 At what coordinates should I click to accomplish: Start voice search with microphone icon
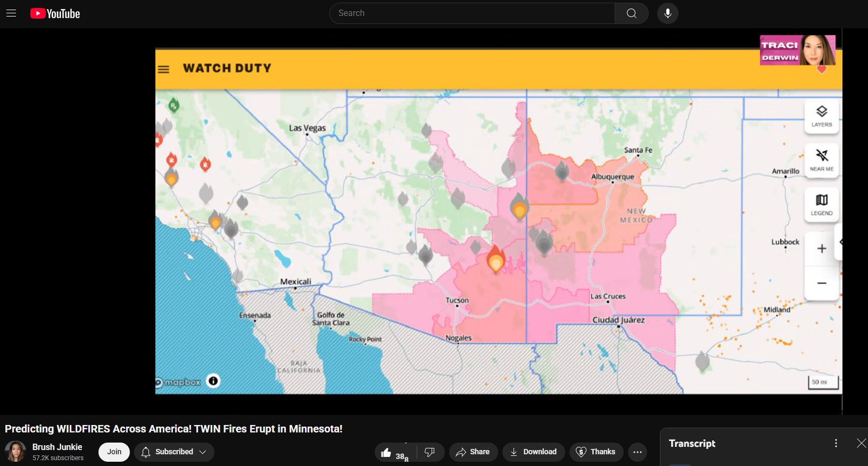coord(667,13)
